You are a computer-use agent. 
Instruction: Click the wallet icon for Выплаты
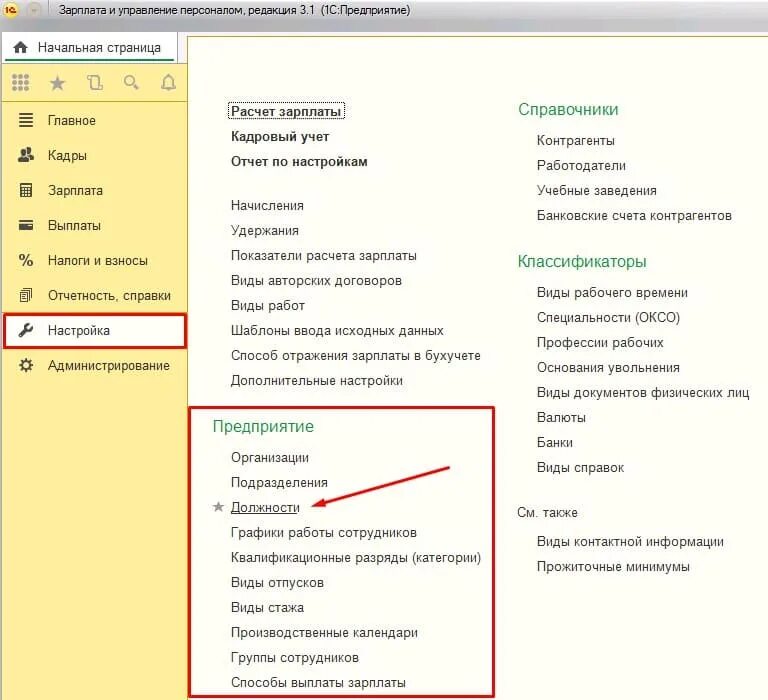[x=25, y=225]
